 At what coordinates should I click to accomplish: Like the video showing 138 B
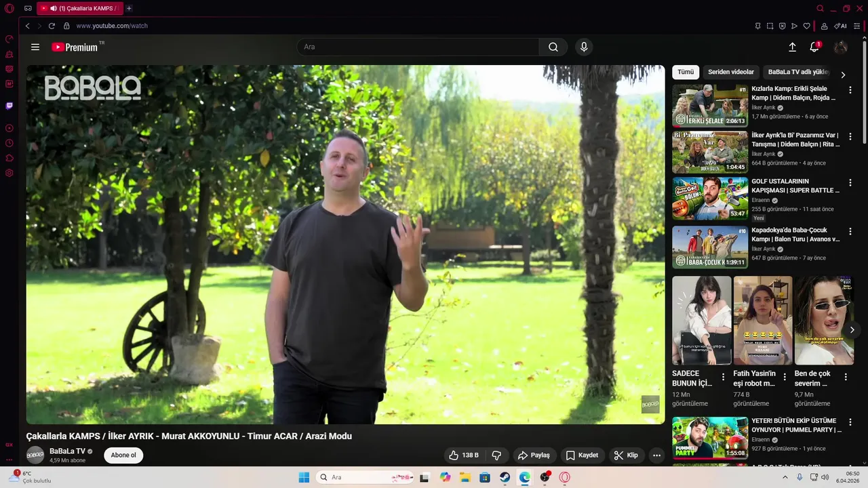[x=464, y=455]
